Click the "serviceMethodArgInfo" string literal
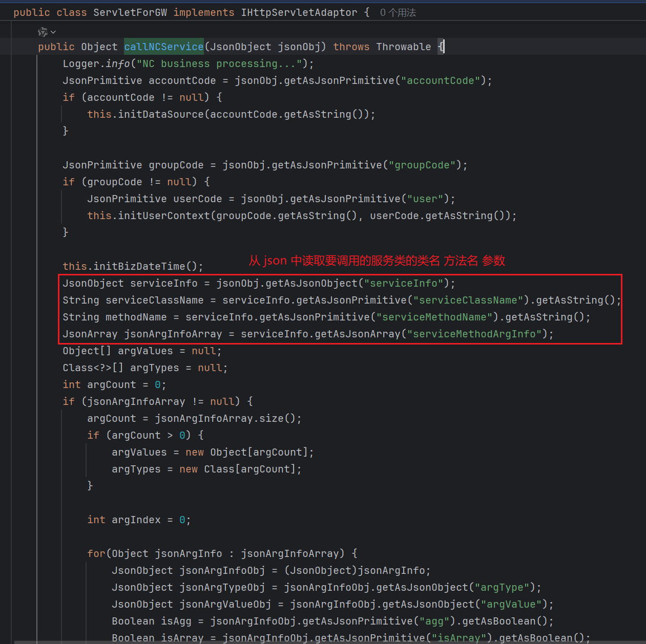The height and width of the screenshot is (644, 646). (x=474, y=334)
